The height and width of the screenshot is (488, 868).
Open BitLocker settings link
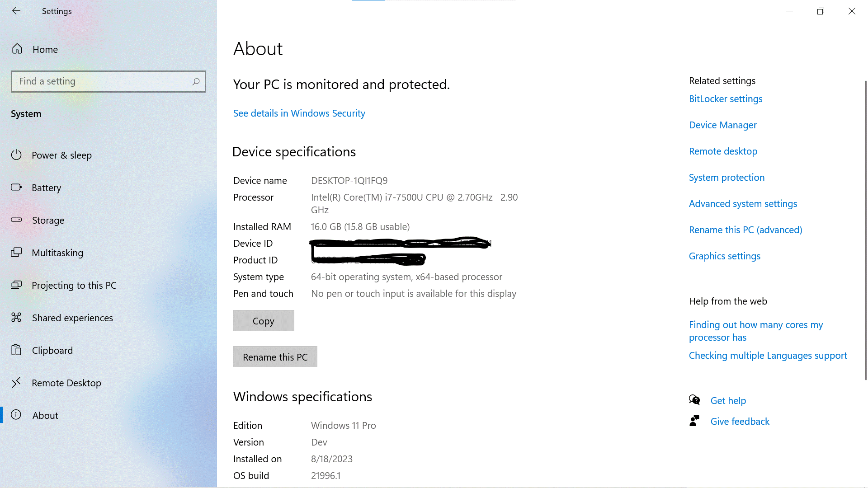tap(725, 99)
